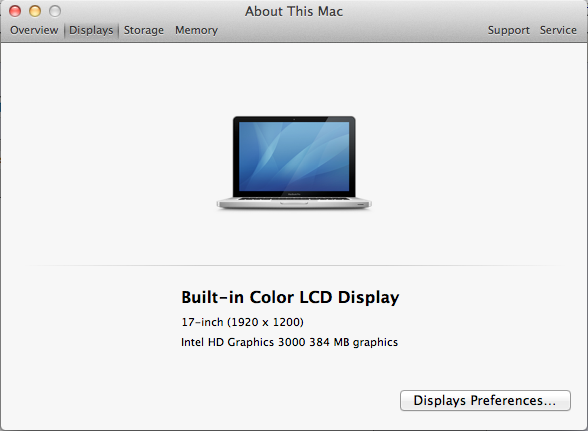This screenshot has width=588, height=431.
Task: Click divider between Displays and Storage tabs
Action: [118, 30]
